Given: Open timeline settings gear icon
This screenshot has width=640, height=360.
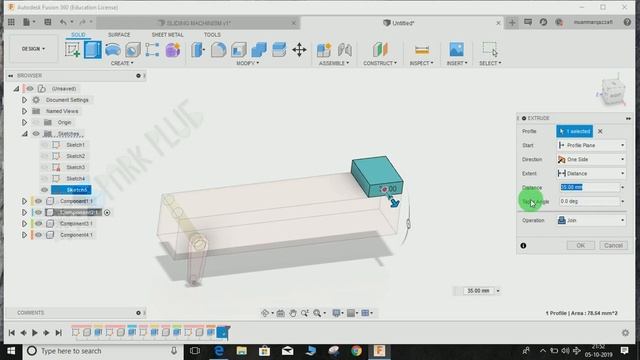Looking at the screenshot, I should (625, 333).
